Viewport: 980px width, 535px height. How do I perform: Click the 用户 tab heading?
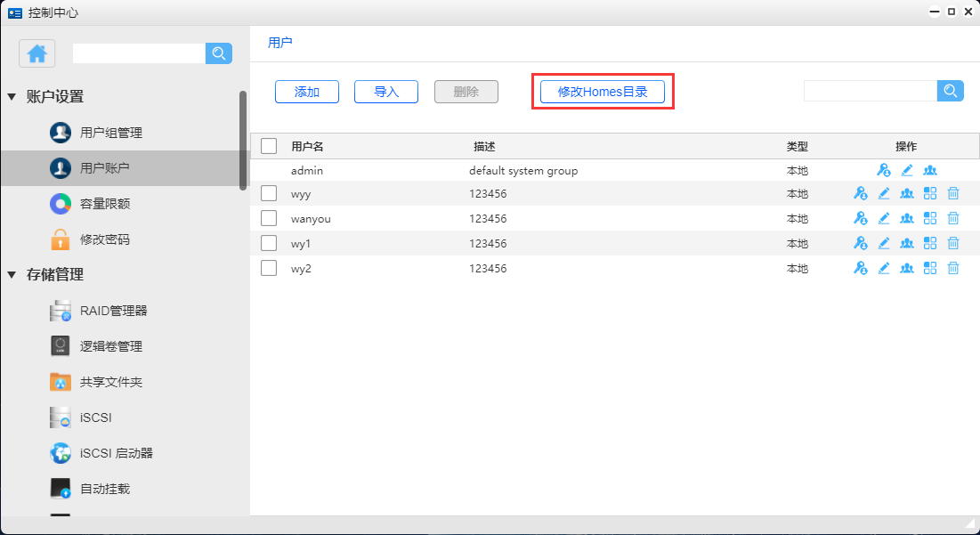pos(280,43)
